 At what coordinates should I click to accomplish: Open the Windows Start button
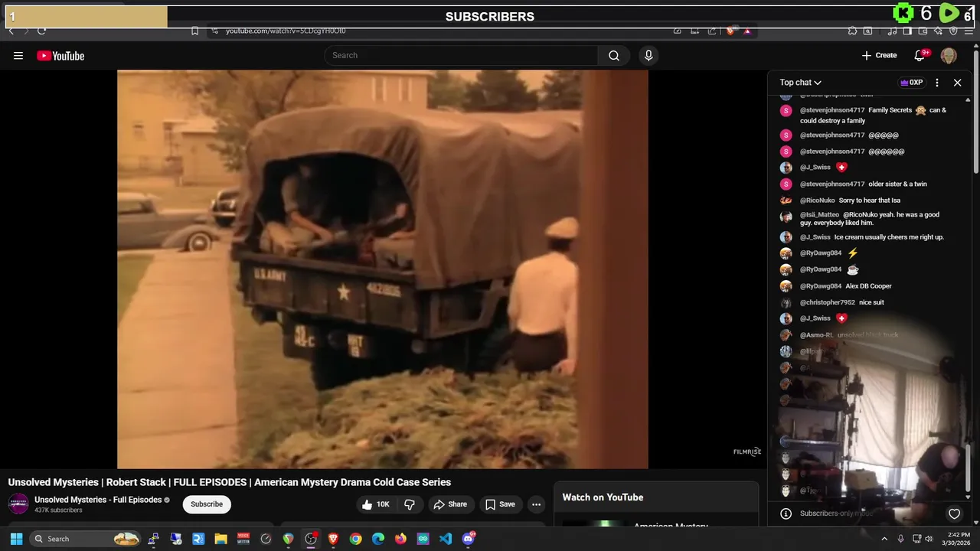[x=16, y=539]
